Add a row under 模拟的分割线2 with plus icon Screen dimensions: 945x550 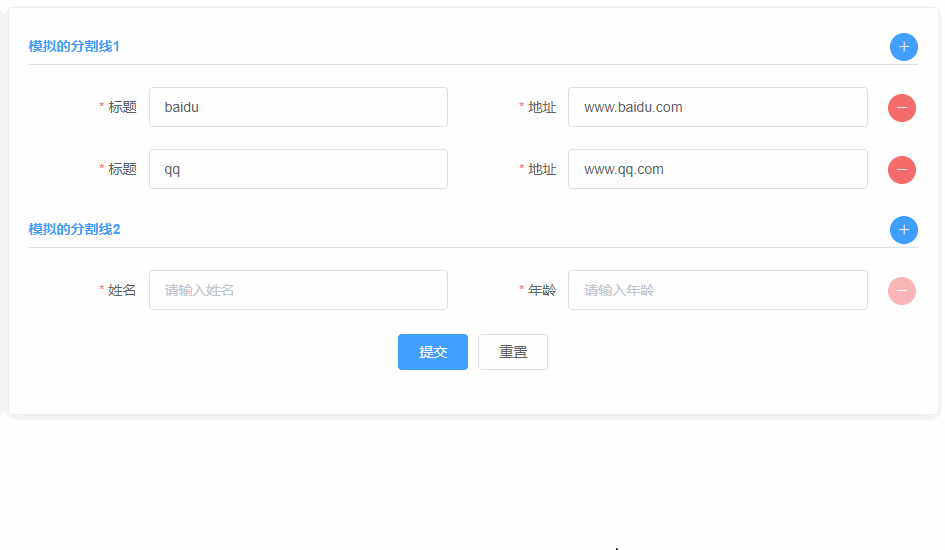(x=903, y=230)
